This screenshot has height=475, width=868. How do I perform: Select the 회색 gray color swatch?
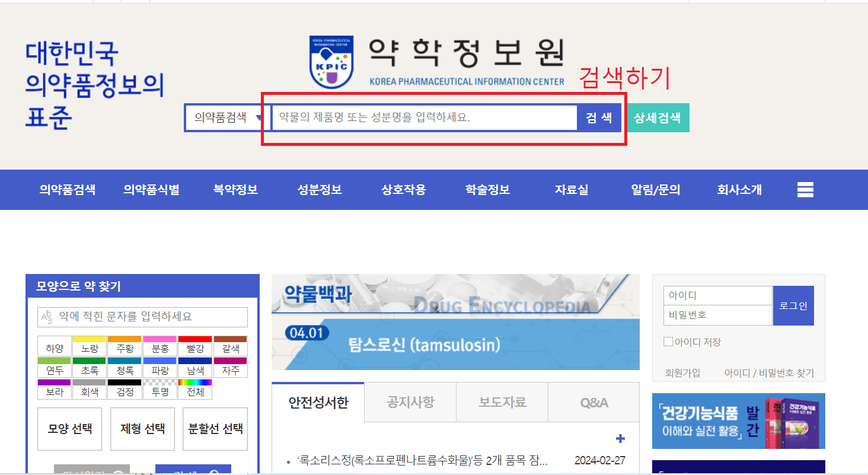click(90, 389)
